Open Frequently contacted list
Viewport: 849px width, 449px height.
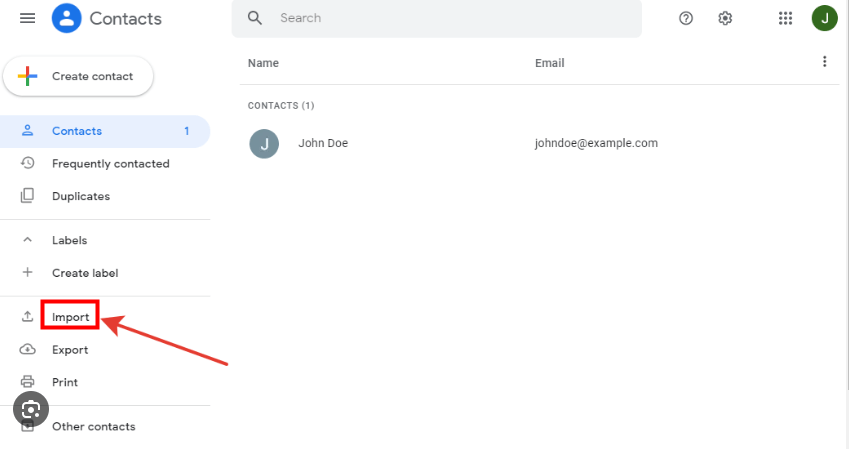(x=110, y=163)
